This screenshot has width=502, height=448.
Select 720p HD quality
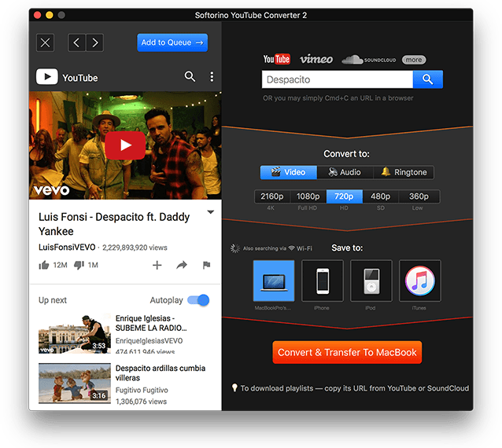click(x=345, y=196)
